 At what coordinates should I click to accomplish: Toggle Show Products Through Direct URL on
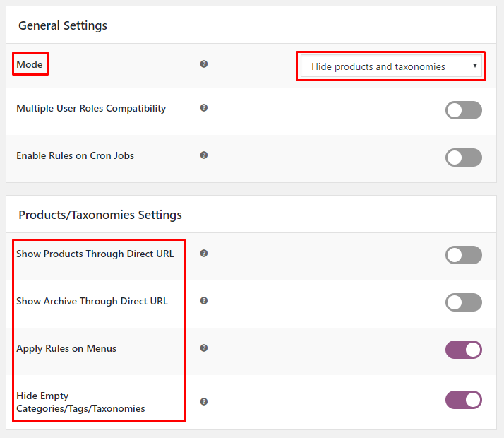tap(463, 255)
